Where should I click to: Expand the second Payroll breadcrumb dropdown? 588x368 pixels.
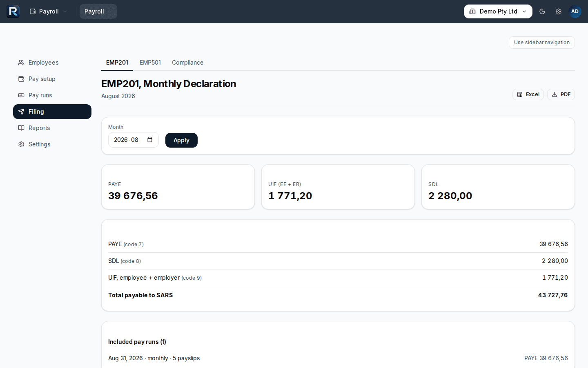98,11
